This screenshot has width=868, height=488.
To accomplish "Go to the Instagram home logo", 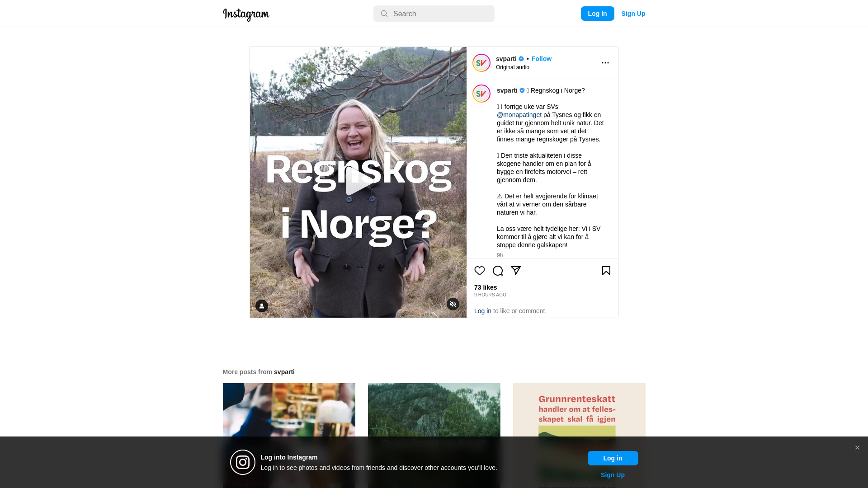I will [246, 14].
